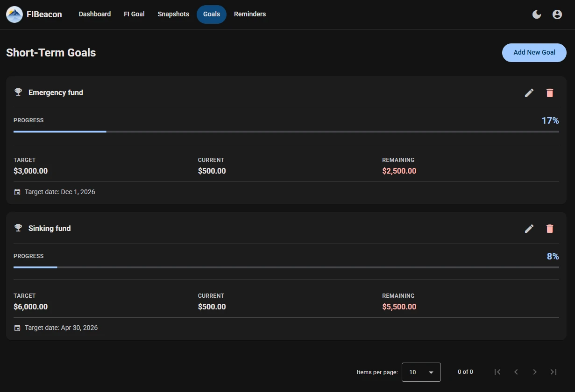Click the Add New Goal button
This screenshot has width=575, height=392.
tap(534, 52)
